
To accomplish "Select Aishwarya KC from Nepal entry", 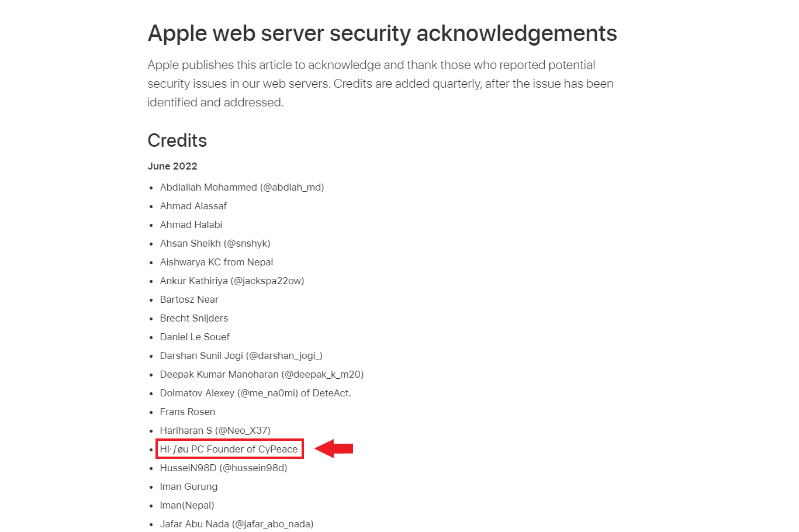I will click(217, 262).
